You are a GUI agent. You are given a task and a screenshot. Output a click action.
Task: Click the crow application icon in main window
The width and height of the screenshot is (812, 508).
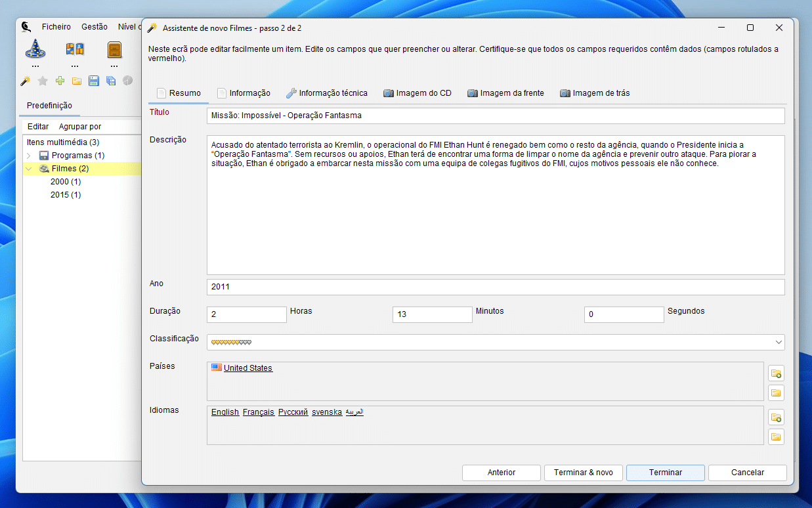coord(26,27)
